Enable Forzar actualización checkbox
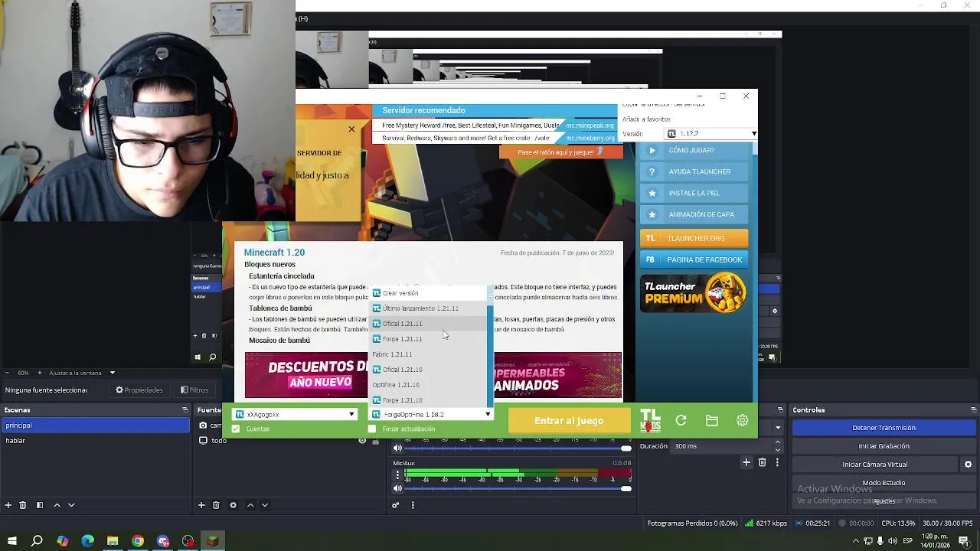Viewport: 980px width, 551px height. coord(372,429)
